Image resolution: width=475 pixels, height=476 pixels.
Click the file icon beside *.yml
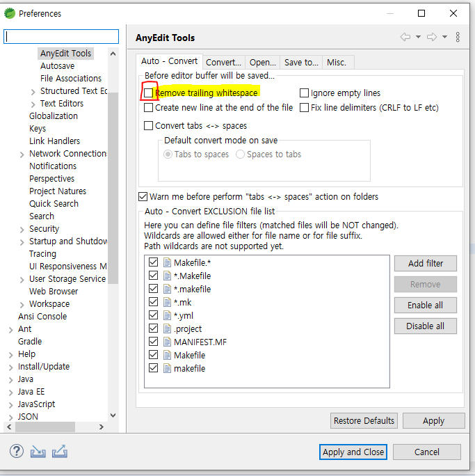pos(167,315)
